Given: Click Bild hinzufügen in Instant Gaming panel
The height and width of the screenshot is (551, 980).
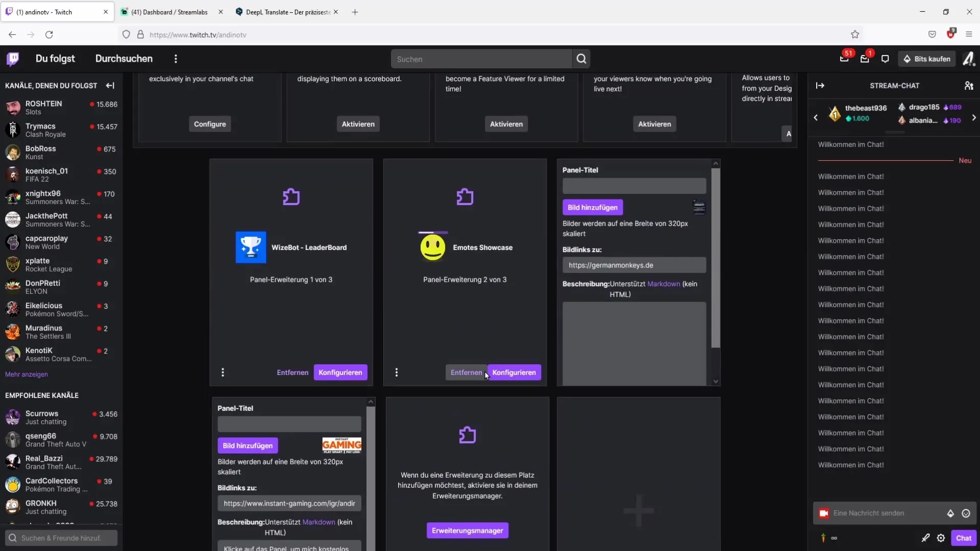Looking at the screenshot, I should coord(248,445).
